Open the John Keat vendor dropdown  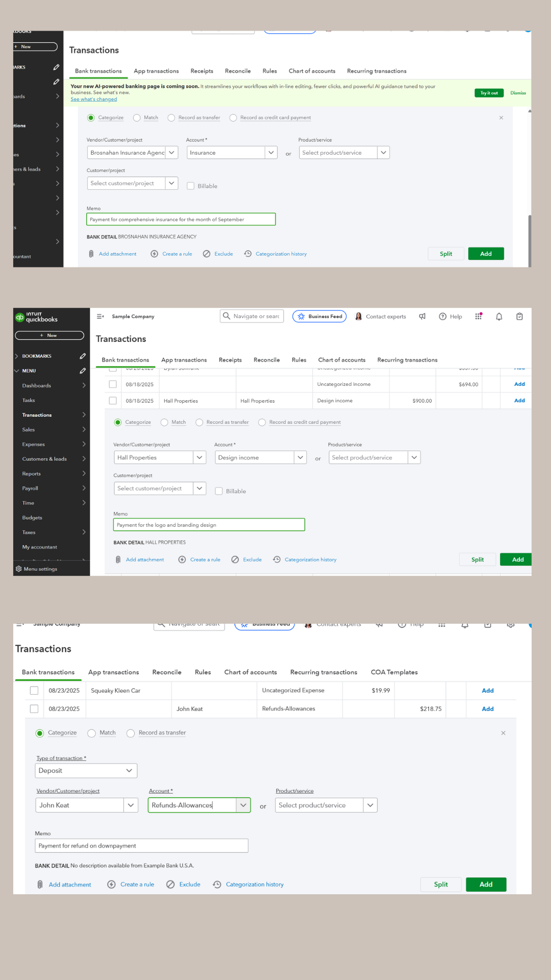(x=131, y=805)
